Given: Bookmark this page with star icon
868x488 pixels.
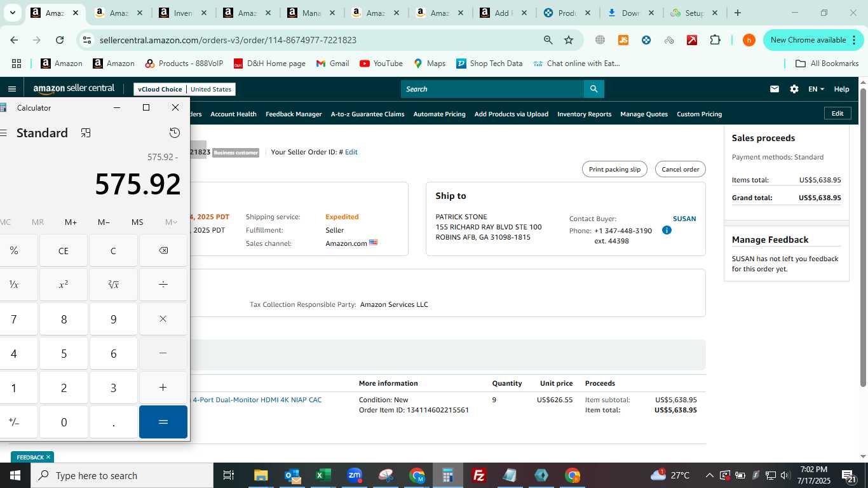Looking at the screenshot, I should 569,40.
